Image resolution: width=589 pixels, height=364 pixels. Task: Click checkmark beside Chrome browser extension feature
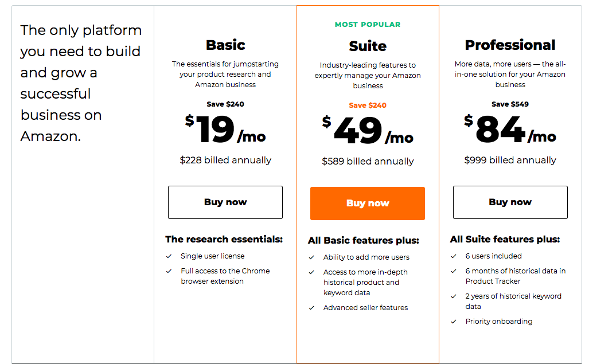(169, 271)
